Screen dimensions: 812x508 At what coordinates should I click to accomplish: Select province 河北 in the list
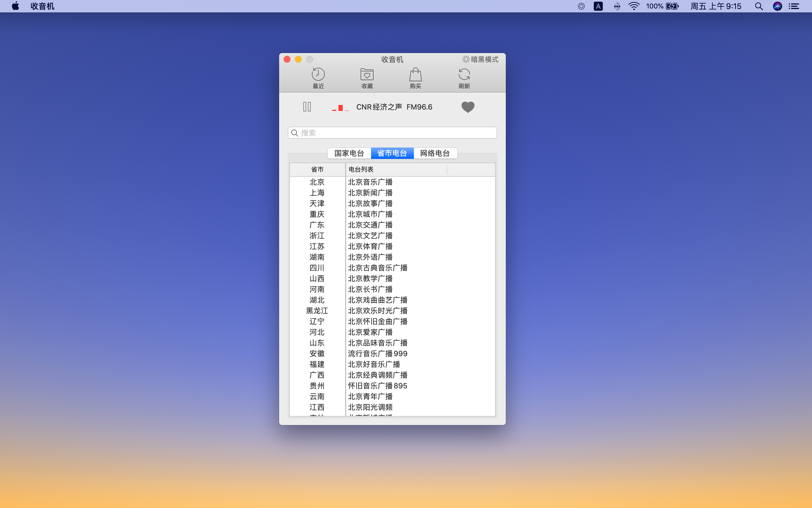click(x=317, y=332)
